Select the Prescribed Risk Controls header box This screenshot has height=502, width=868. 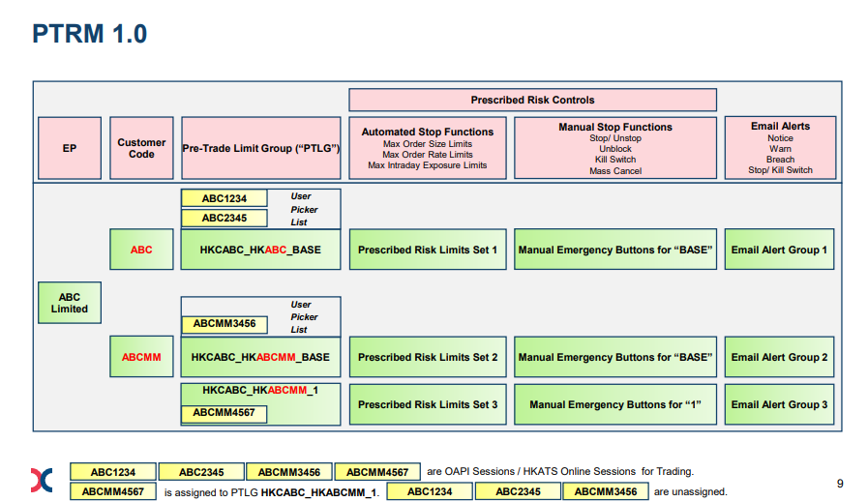point(532,100)
